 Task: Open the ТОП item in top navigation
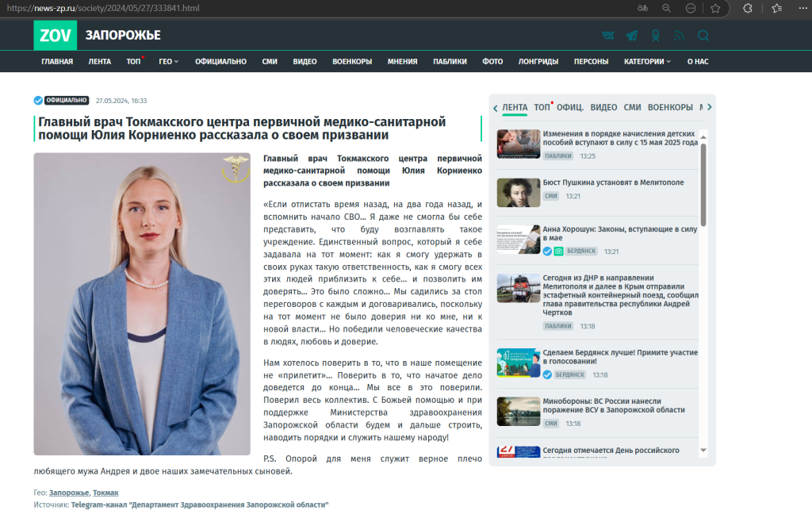click(133, 62)
